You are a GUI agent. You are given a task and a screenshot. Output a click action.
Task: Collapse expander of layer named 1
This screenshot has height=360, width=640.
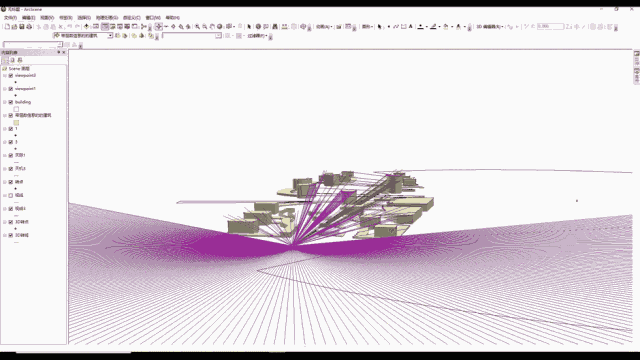(5, 129)
